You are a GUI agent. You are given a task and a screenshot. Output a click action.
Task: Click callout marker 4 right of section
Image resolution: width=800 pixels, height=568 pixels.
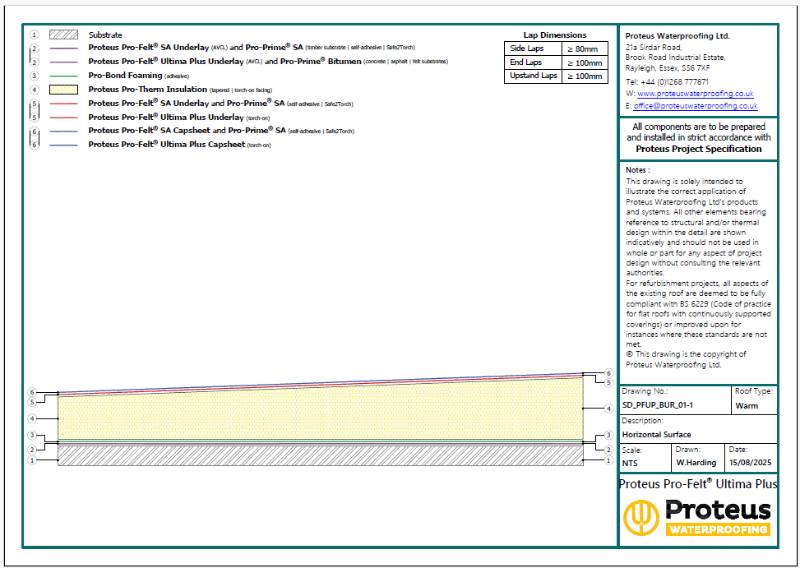click(x=608, y=408)
